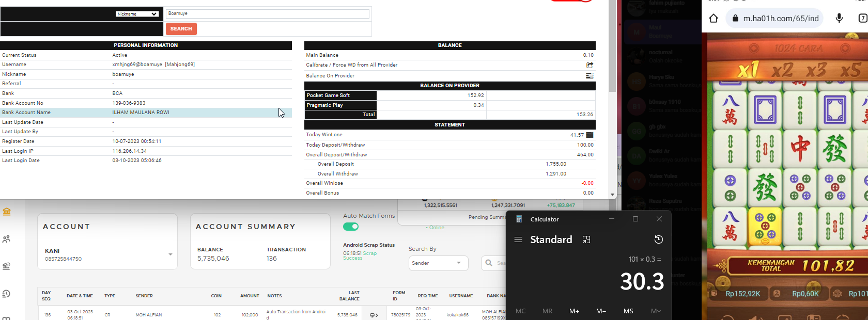Click scroll-down arrow of user info panel
Viewport: 868px width, 320px height.
pyautogui.click(x=613, y=195)
